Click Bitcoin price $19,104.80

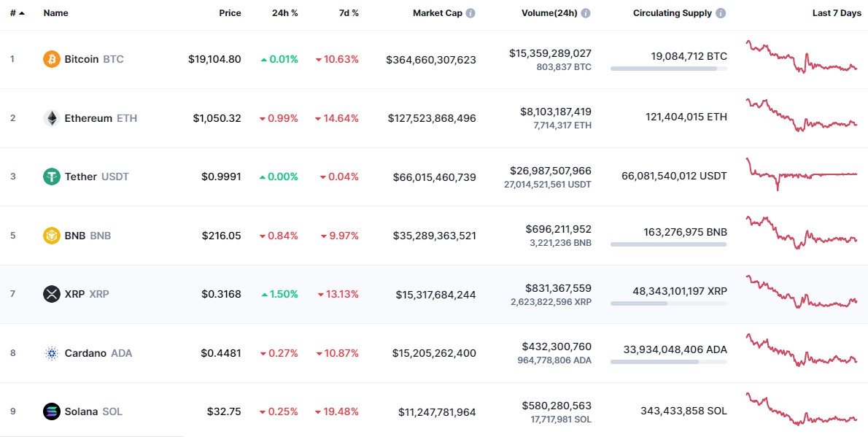(214, 59)
